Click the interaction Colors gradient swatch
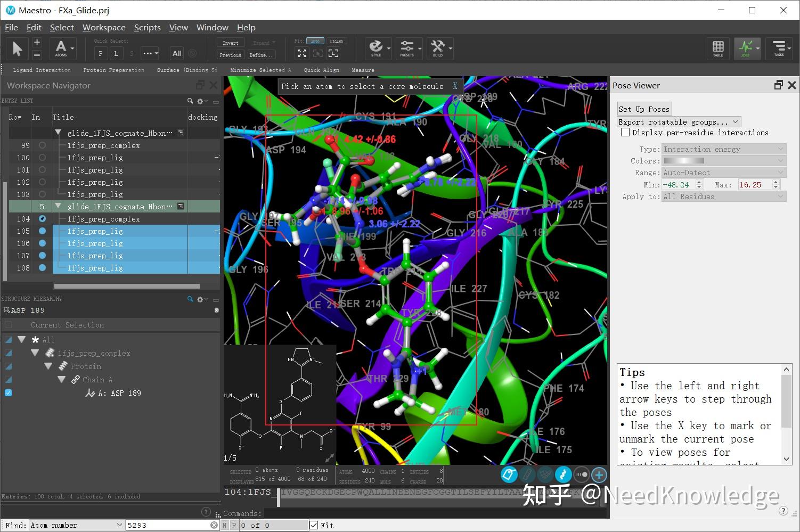 tap(684, 160)
